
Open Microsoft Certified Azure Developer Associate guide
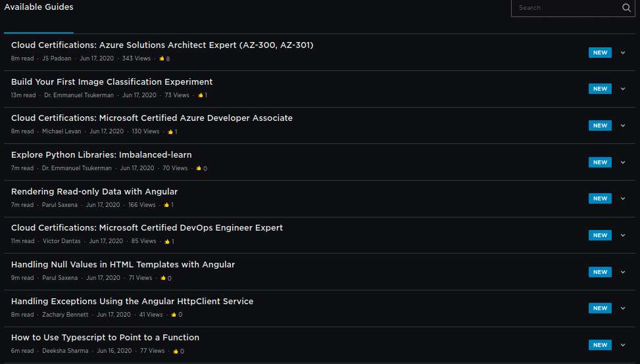152,118
